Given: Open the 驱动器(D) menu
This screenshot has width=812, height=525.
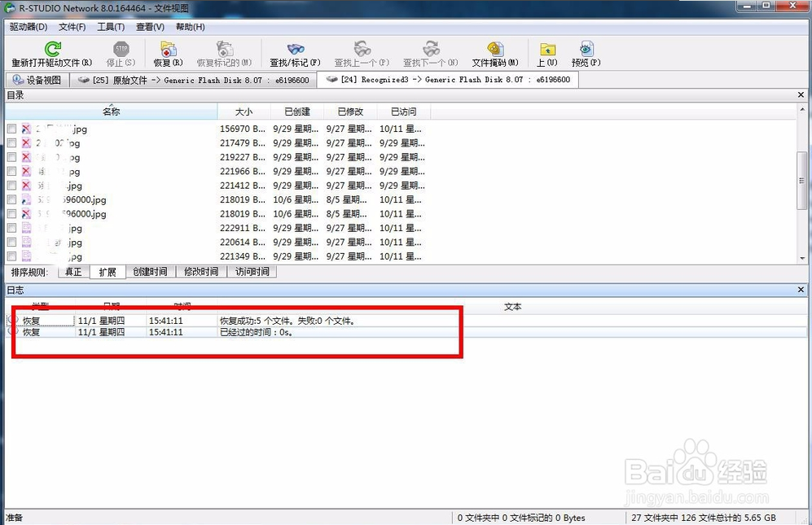Looking at the screenshot, I should click(29, 27).
